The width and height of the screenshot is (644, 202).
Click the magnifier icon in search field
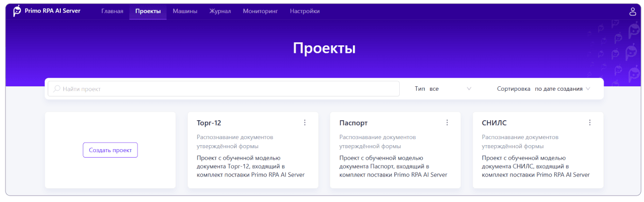[57, 89]
